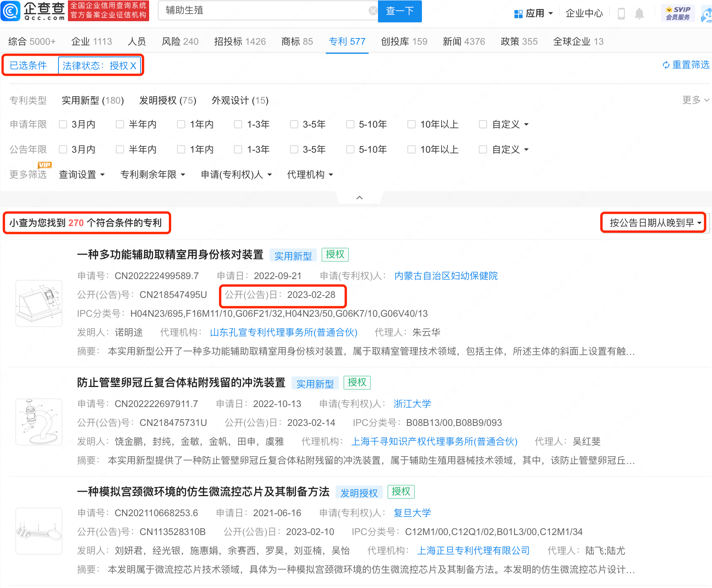The width and height of the screenshot is (712, 588).
Task: Open thumbnail of flushing device patent
Action: pos(39,422)
